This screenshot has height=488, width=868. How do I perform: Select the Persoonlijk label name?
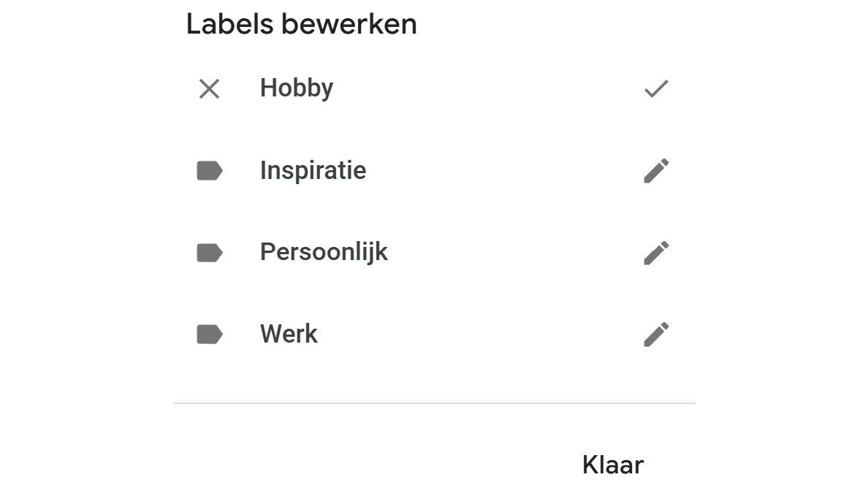(324, 252)
